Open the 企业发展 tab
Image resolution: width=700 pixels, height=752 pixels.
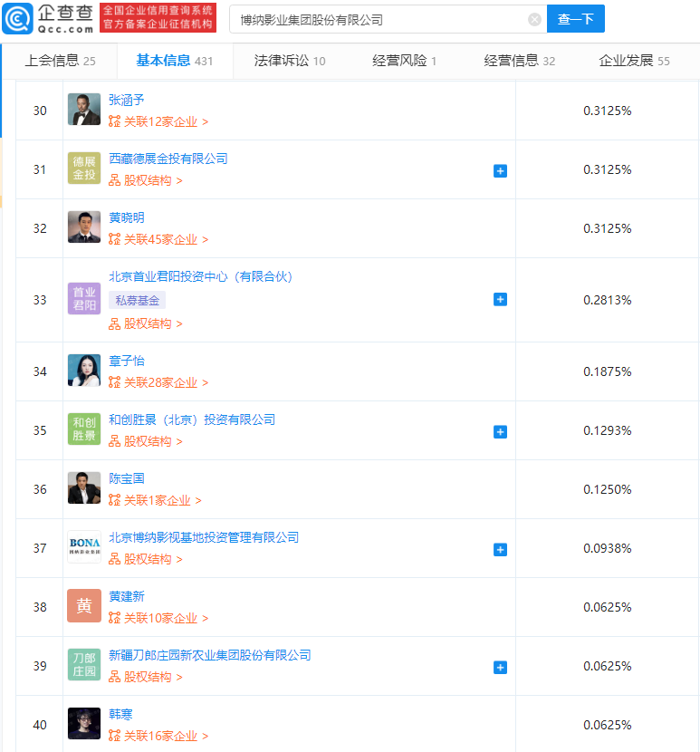[x=634, y=61]
